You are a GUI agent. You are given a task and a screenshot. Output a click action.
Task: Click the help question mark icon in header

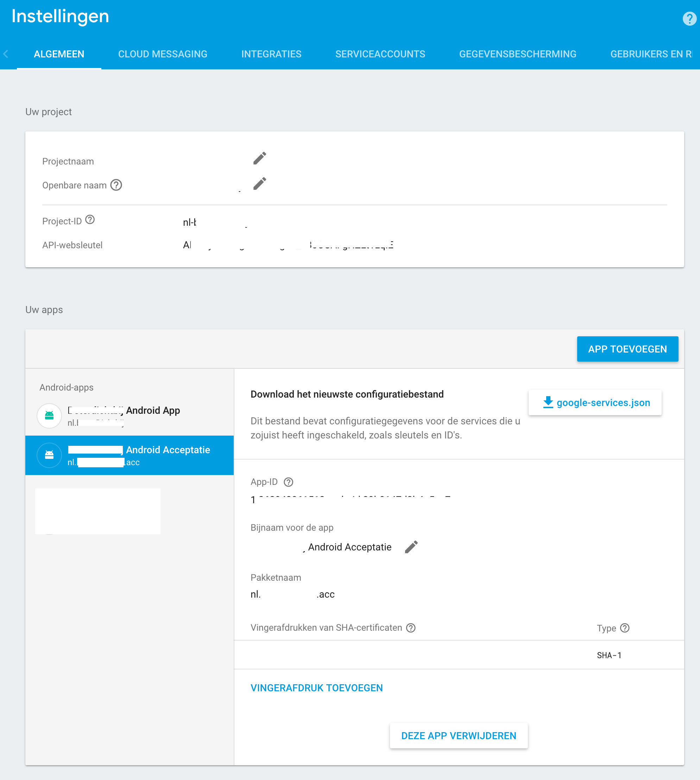[689, 18]
